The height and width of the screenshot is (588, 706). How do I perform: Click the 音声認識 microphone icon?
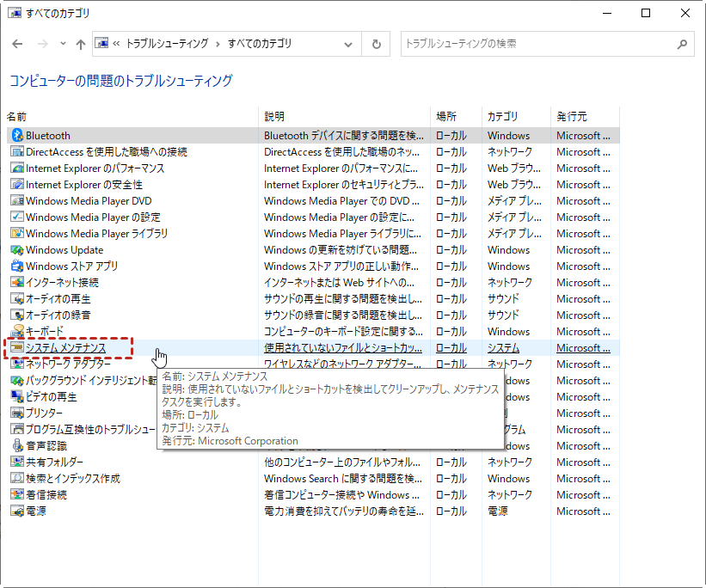[x=17, y=445]
